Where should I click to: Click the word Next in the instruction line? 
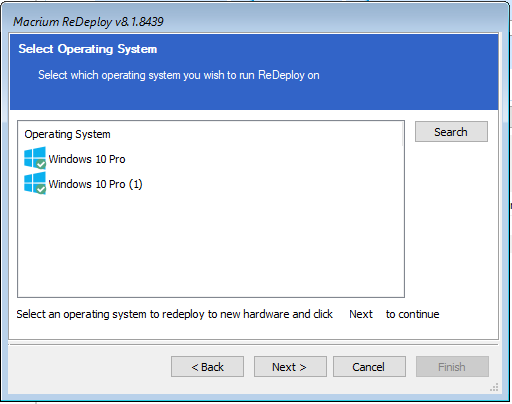(361, 314)
